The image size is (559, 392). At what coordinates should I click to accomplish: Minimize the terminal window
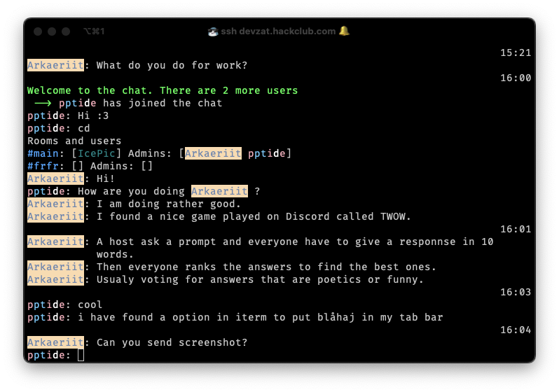52,31
